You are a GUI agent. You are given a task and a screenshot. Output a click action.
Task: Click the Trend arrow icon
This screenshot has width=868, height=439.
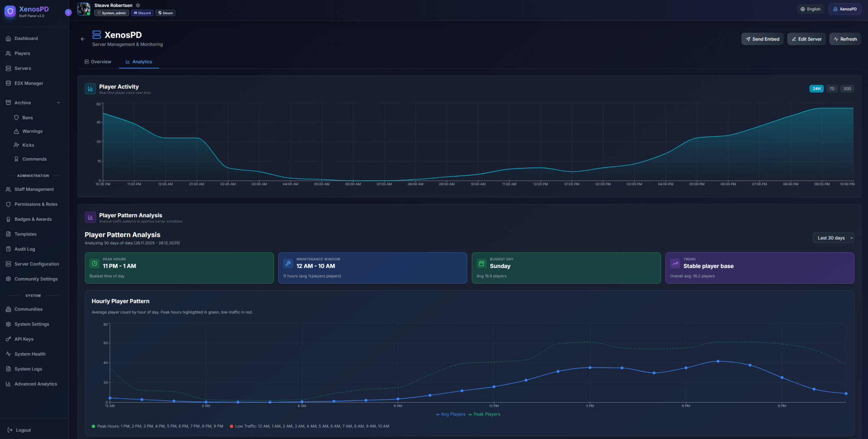click(x=675, y=263)
